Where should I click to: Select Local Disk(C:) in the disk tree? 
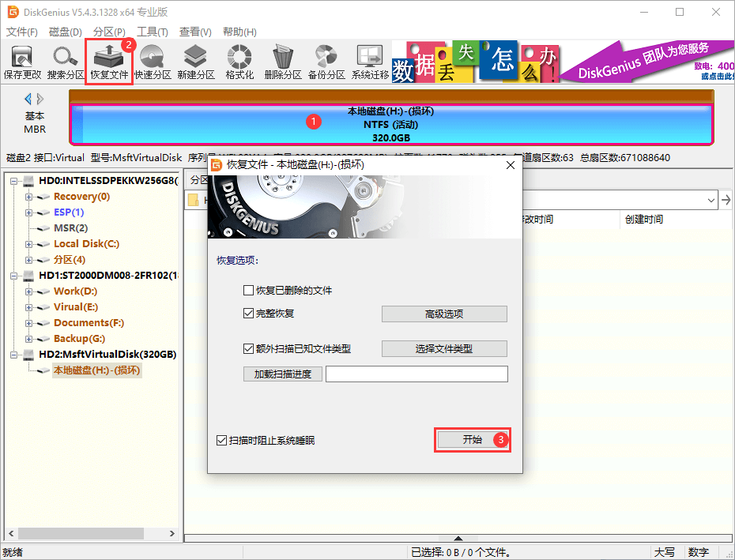pyautogui.click(x=87, y=244)
